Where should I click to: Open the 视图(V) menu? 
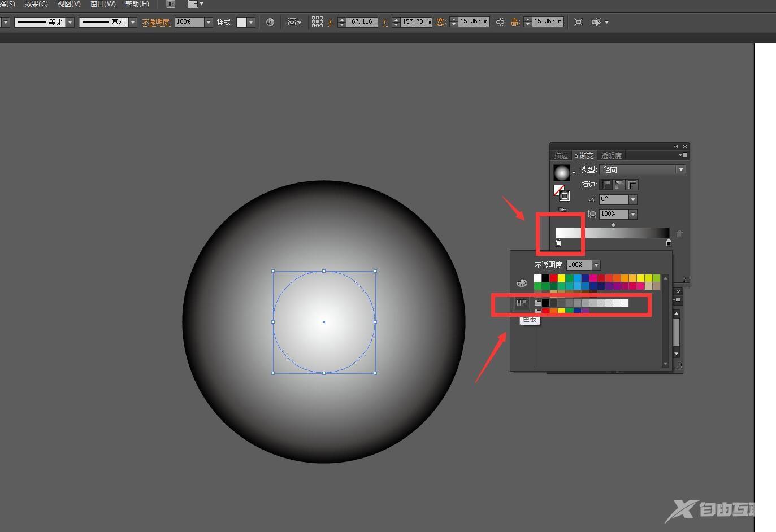pos(69,4)
